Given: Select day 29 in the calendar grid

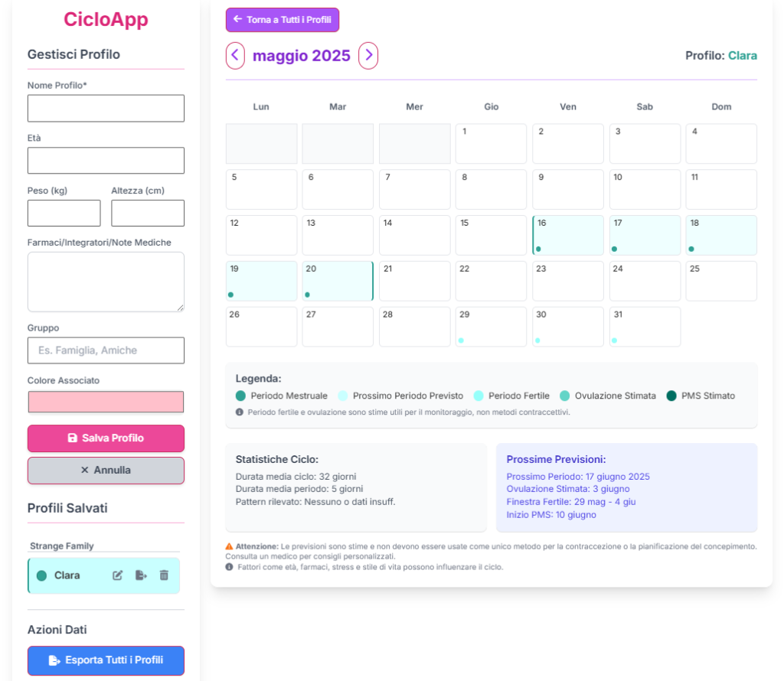Looking at the screenshot, I should point(491,327).
